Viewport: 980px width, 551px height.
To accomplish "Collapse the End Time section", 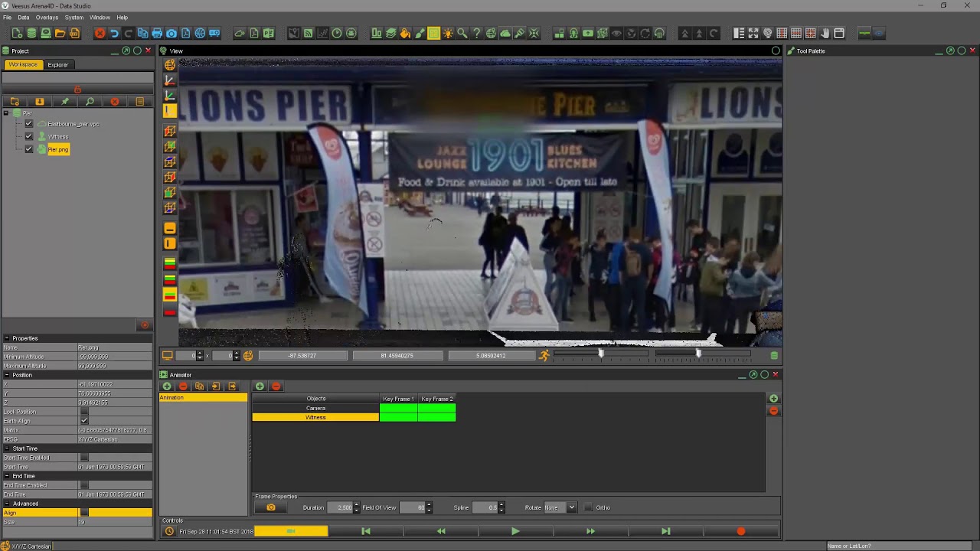I will 7,476.
